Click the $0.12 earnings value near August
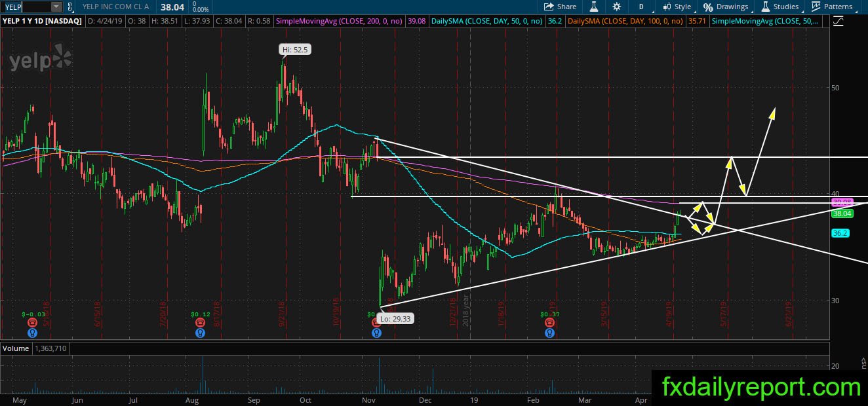 pyautogui.click(x=201, y=314)
